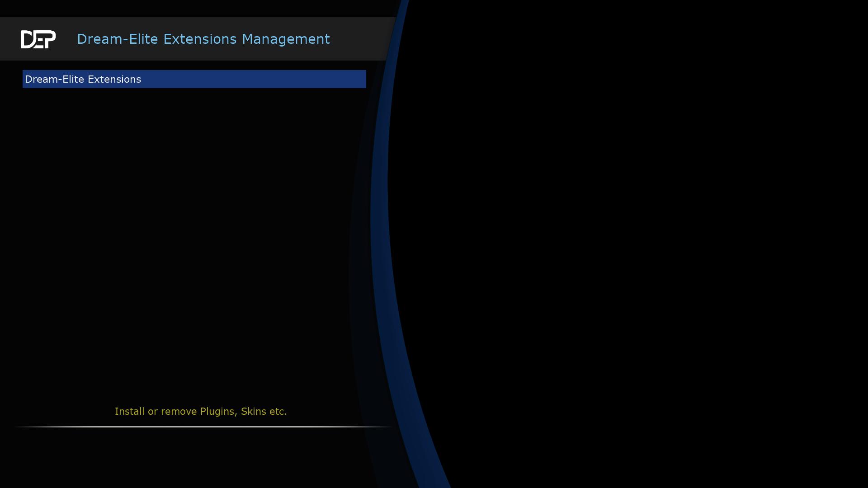Click the gray header bar background
Image resolution: width=868 pixels, height=488 pixels.
[x=362, y=39]
